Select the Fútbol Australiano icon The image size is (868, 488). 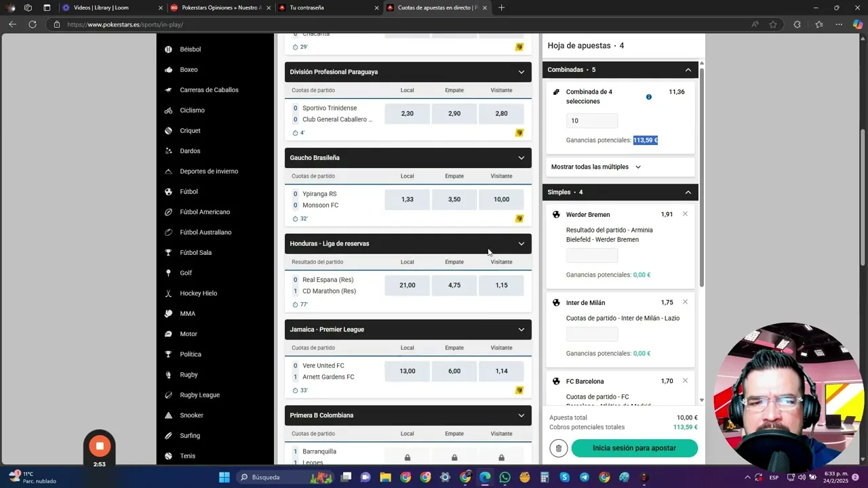[168, 232]
